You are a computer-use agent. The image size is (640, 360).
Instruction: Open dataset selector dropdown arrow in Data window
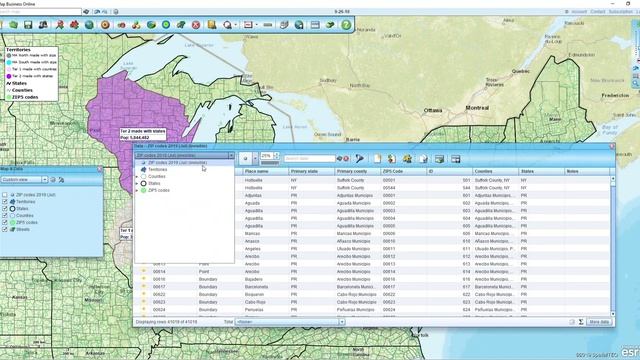coord(231,156)
